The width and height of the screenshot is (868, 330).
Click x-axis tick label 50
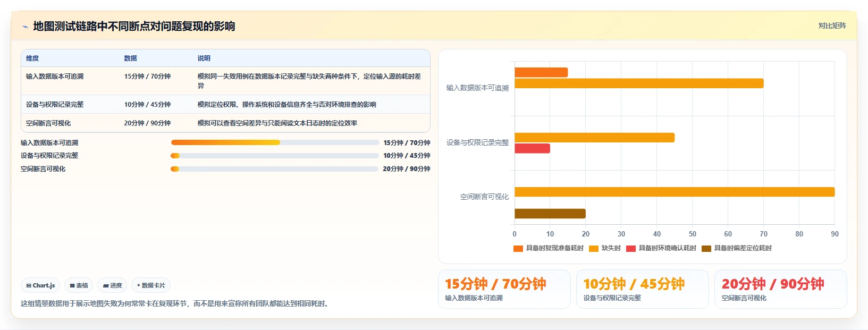click(x=692, y=234)
